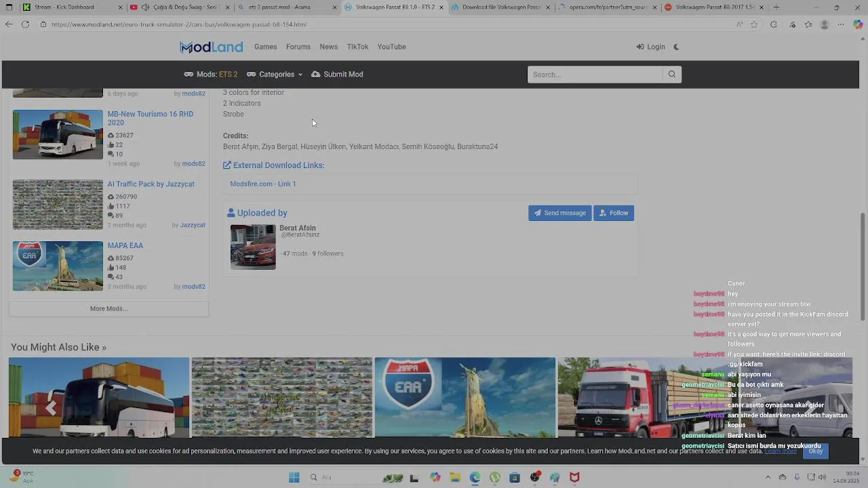Go back in browser

pyautogui.click(x=9, y=24)
